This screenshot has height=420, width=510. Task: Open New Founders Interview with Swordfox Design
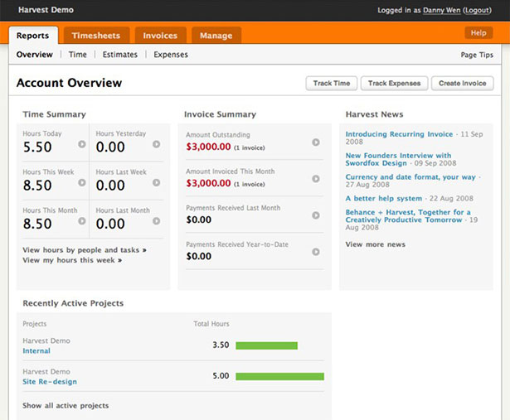click(x=398, y=159)
